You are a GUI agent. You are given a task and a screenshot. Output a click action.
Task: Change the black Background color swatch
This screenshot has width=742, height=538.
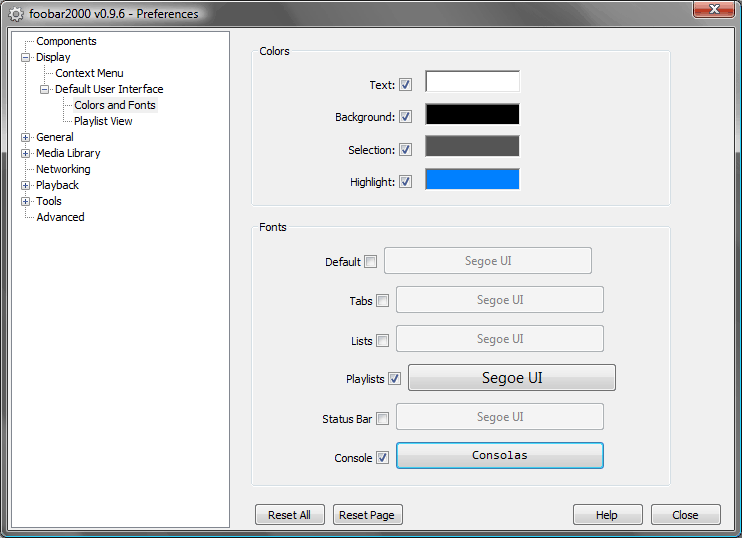(472, 115)
